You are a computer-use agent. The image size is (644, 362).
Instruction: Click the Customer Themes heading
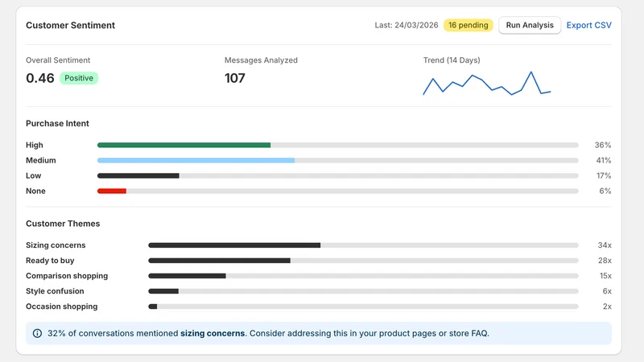[x=63, y=224]
